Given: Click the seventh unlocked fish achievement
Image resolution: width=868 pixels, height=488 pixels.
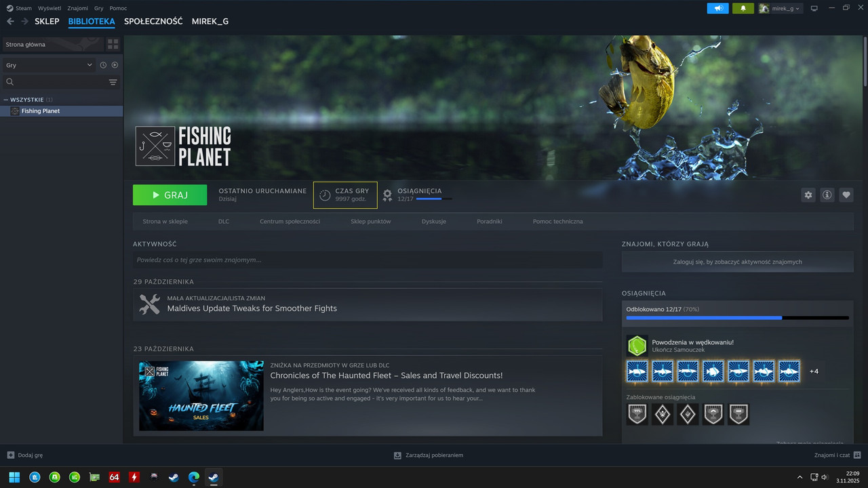Looking at the screenshot, I should pos(789,371).
